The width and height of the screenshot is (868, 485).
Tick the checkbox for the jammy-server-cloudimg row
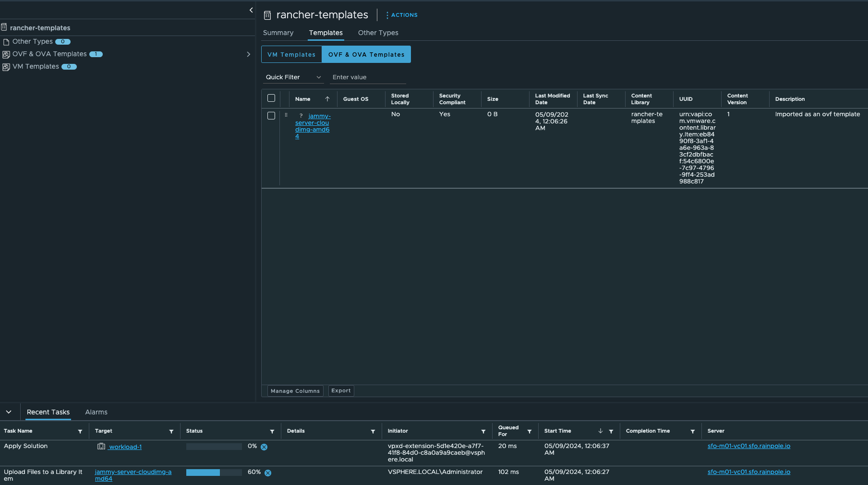[x=271, y=116]
